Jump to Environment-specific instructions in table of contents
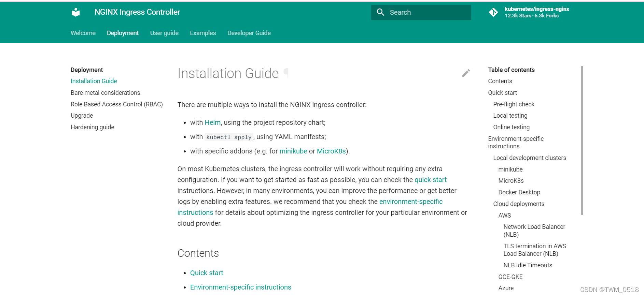The image size is (644, 296). click(x=516, y=143)
